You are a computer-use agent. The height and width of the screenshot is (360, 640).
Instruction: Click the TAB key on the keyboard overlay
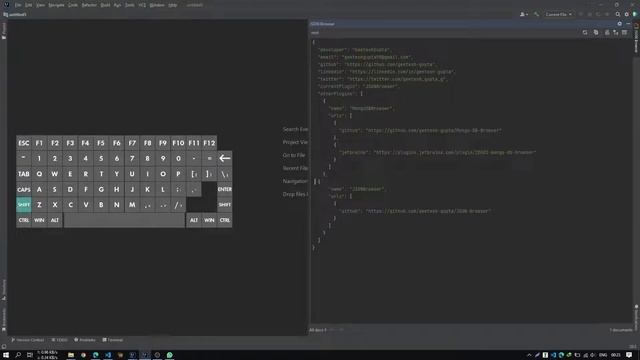click(x=24, y=174)
